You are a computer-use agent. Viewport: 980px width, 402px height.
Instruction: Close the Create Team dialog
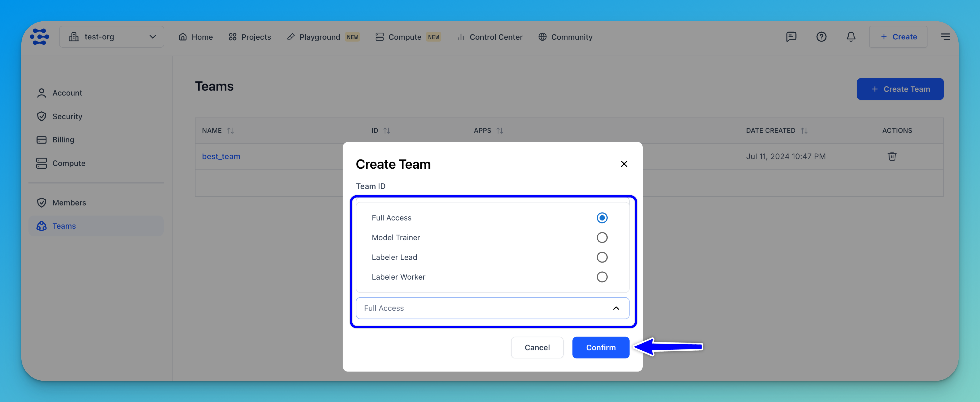tap(624, 164)
